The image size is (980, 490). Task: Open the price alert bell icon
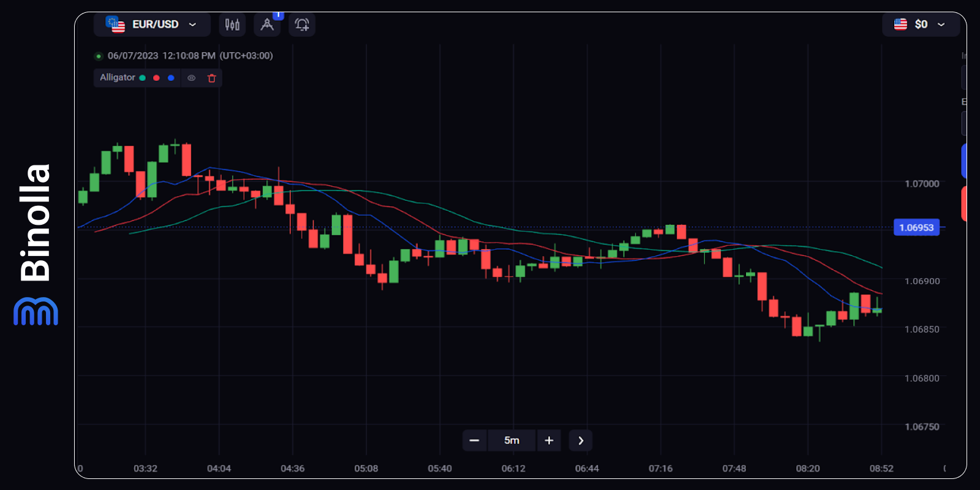[302, 24]
